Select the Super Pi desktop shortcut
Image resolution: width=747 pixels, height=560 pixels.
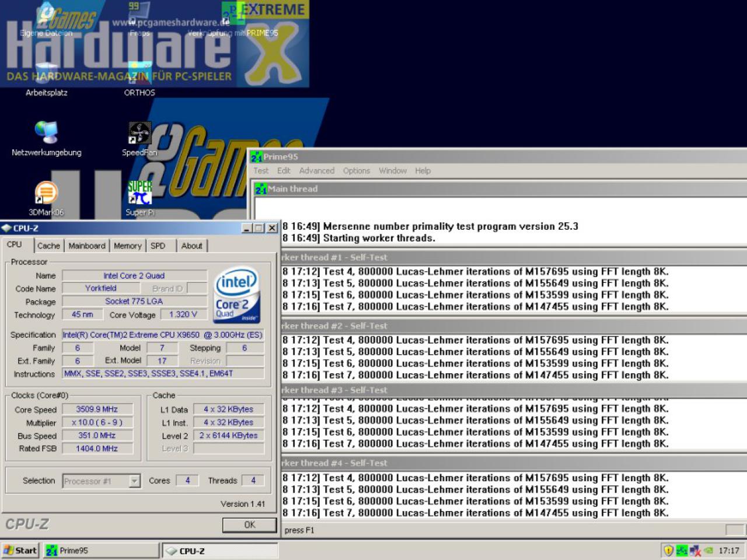point(139,199)
